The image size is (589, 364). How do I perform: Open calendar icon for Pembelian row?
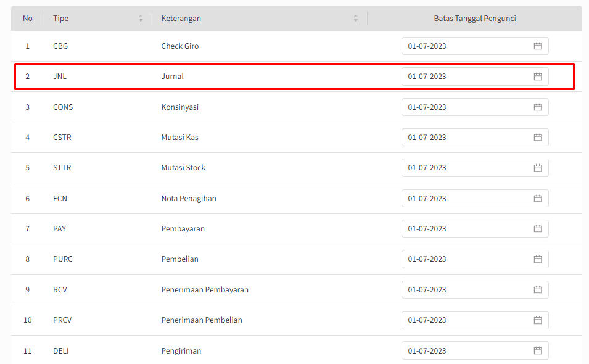[537, 259]
